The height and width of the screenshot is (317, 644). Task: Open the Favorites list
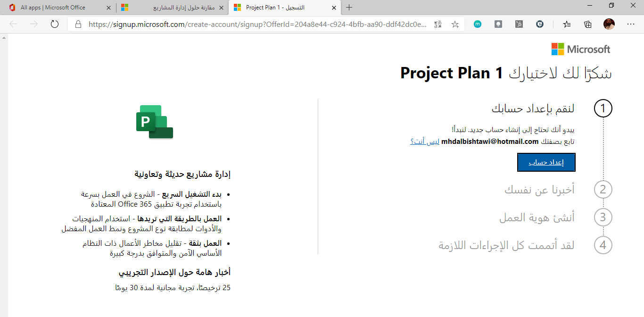pyautogui.click(x=567, y=24)
